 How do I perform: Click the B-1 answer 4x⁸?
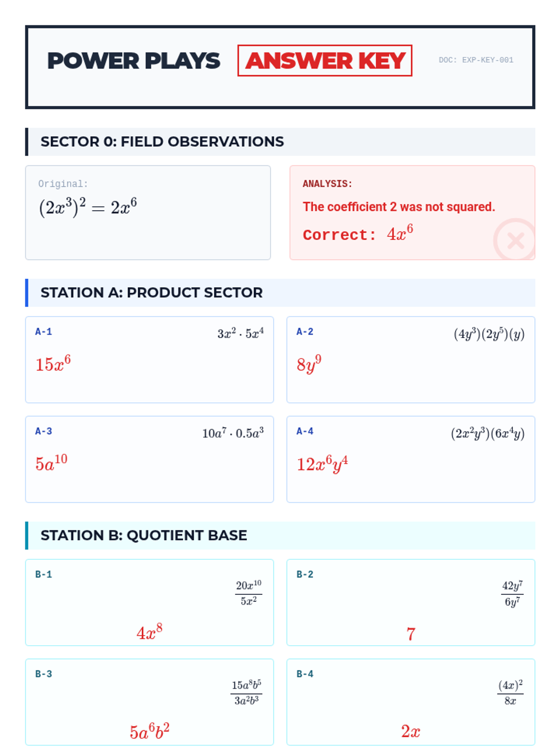click(149, 633)
